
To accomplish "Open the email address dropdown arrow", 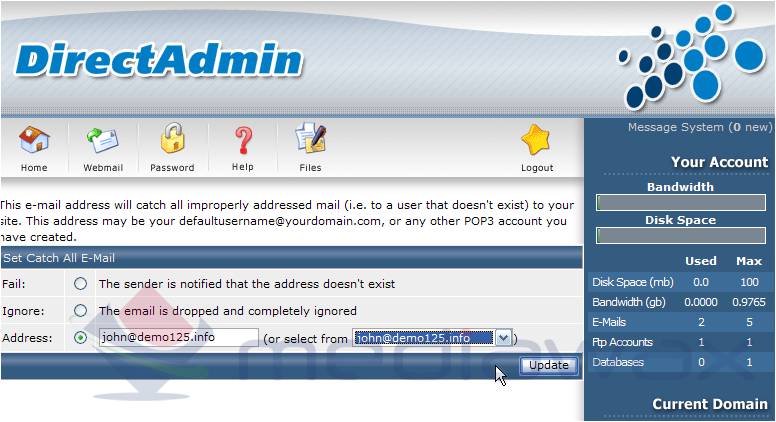I will click(503, 338).
